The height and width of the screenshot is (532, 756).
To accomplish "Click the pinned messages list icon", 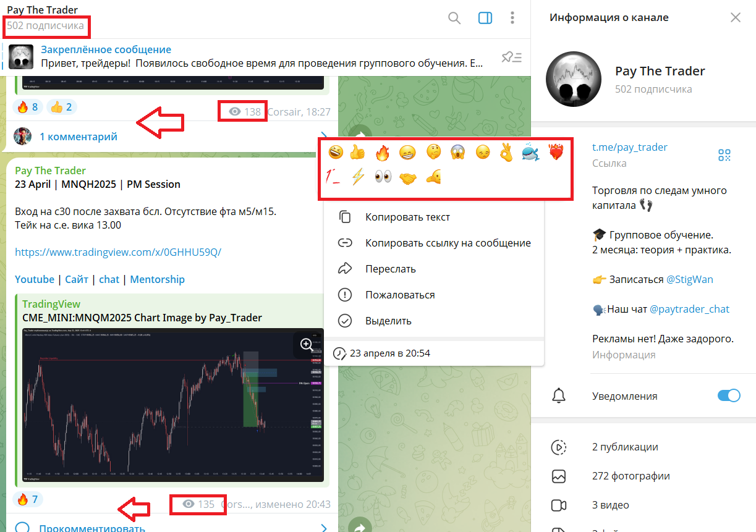I will click(x=511, y=57).
